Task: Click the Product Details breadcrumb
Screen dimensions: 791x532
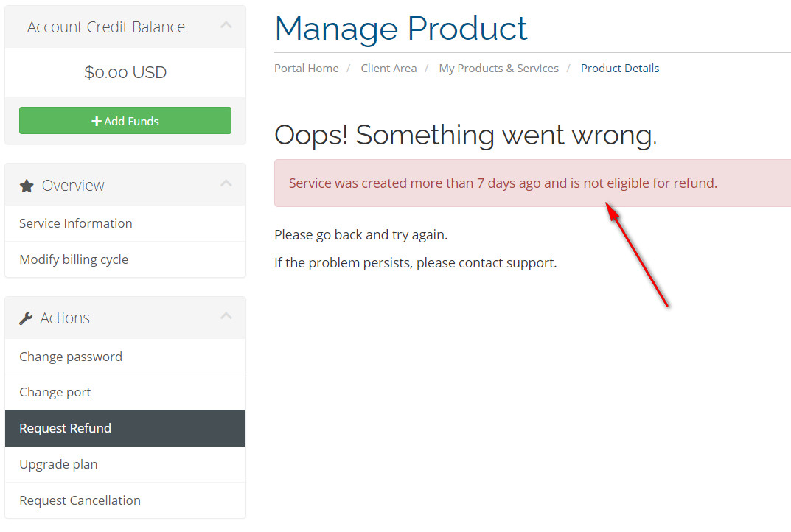Action: click(620, 69)
